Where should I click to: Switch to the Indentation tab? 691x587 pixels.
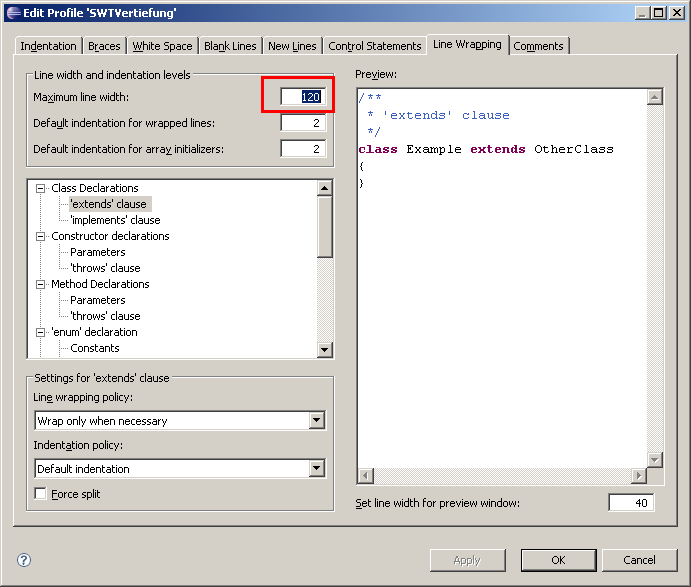48,46
